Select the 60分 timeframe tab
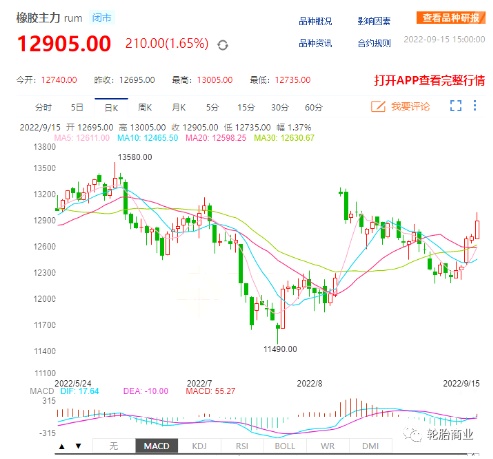The image size is (493, 459). click(x=314, y=107)
